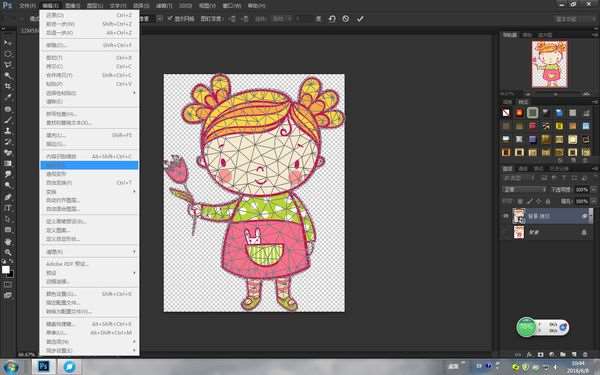
Task: Expand the Transform submenu
Action: tap(89, 191)
